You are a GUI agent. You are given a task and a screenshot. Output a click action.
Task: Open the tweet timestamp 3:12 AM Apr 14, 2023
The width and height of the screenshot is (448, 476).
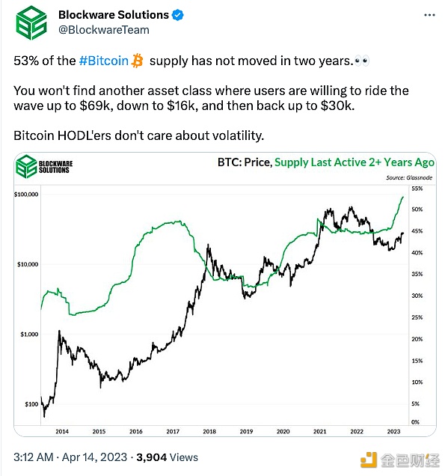(x=70, y=457)
